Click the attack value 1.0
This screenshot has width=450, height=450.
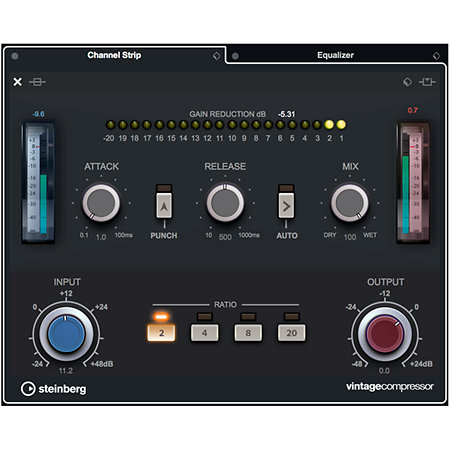click(x=101, y=237)
